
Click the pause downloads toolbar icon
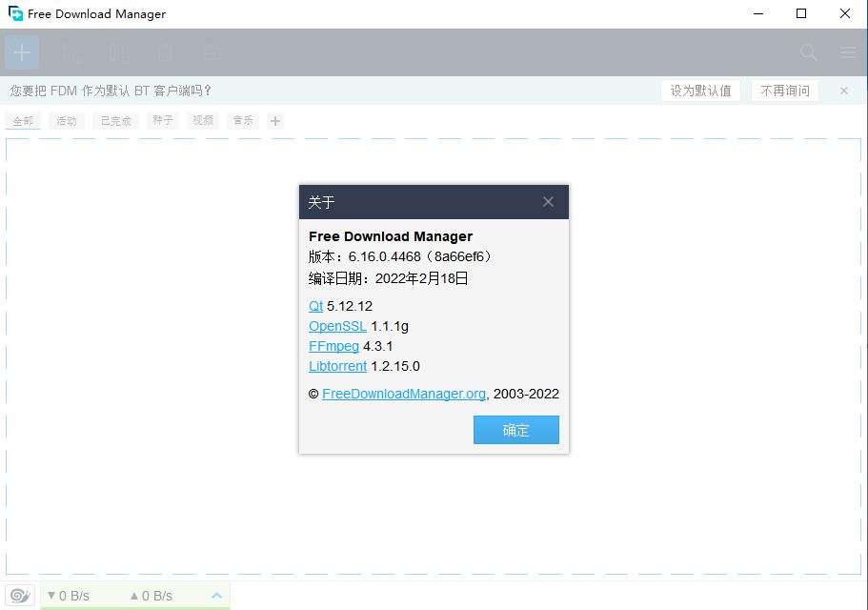118,52
